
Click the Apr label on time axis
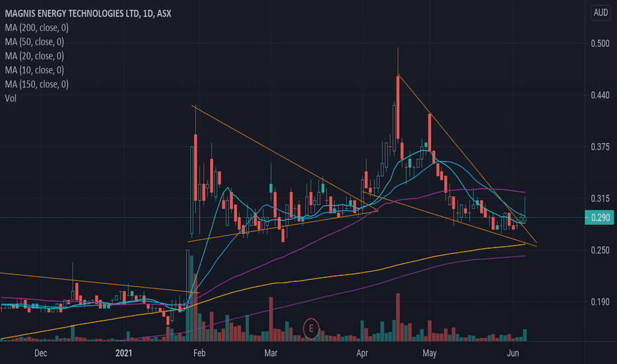(x=362, y=353)
